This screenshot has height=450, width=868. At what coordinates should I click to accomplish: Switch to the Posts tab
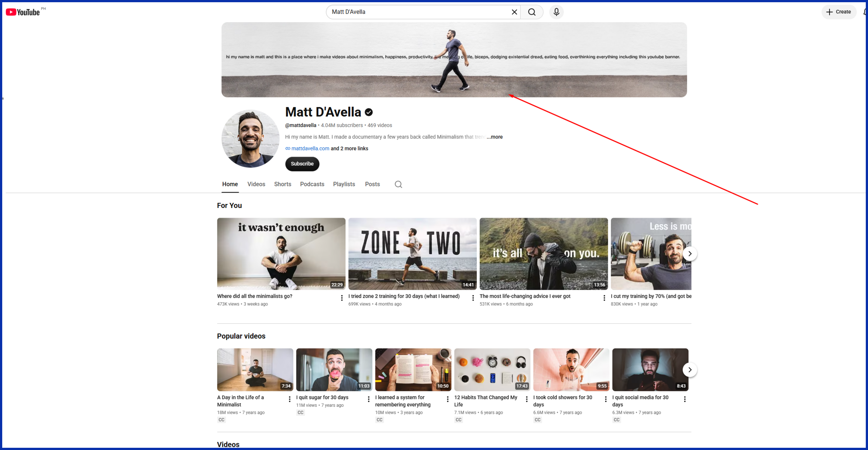(x=372, y=184)
